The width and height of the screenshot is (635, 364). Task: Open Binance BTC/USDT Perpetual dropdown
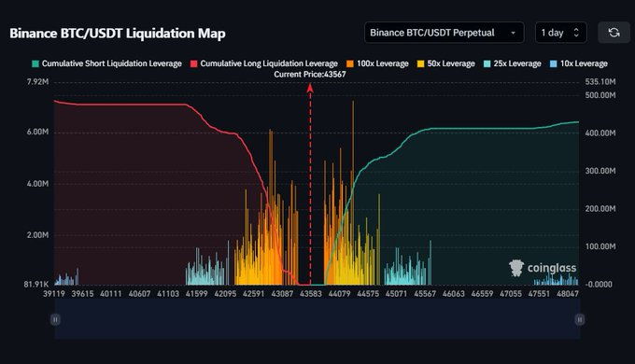[x=444, y=33]
